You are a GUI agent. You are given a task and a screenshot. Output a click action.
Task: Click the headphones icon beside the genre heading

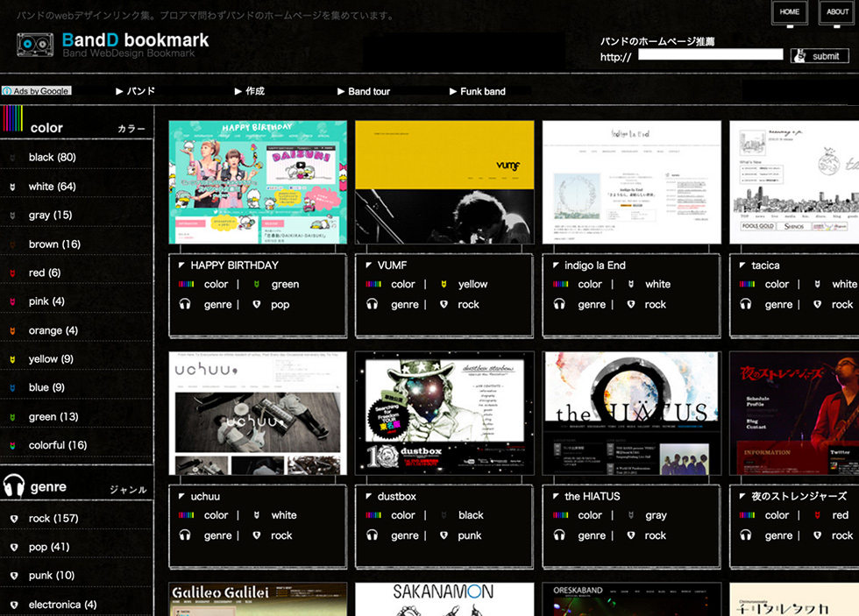click(x=13, y=486)
